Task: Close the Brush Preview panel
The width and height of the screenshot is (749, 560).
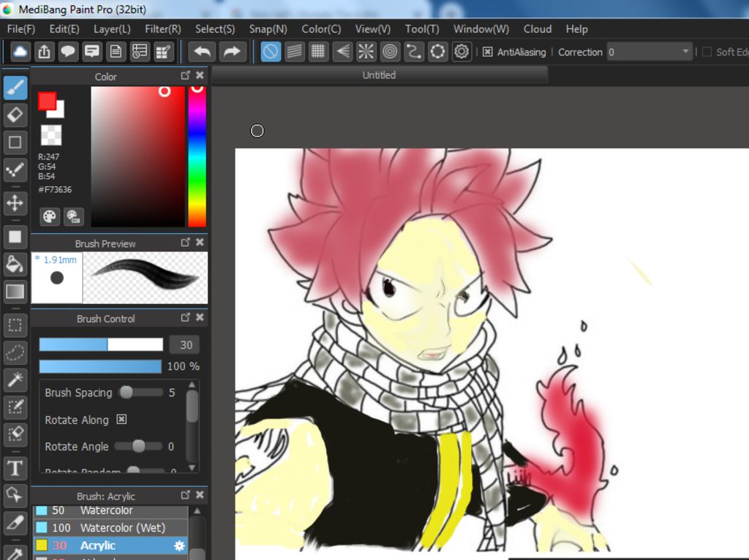Action: [x=200, y=243]
